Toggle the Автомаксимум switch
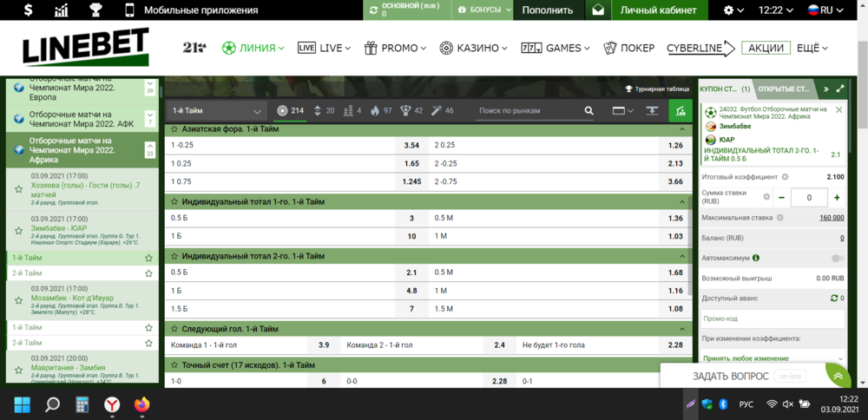 (x=838, y=258)
